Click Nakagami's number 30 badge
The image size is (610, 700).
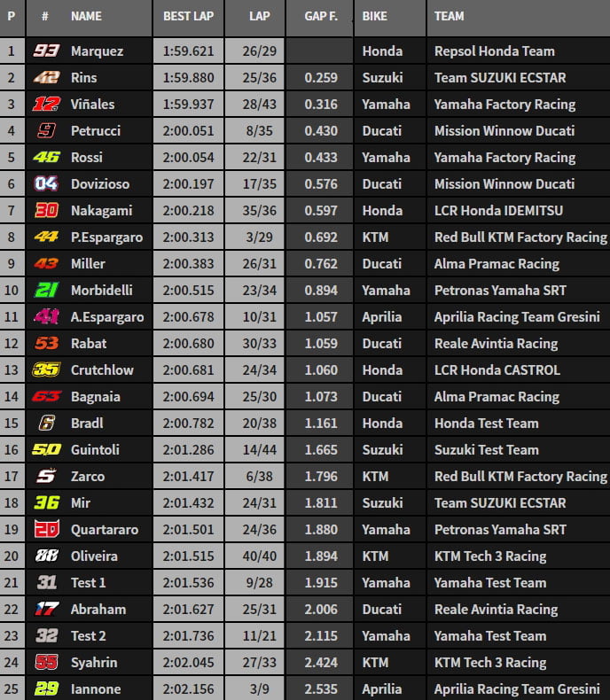(x=45, y=211)
